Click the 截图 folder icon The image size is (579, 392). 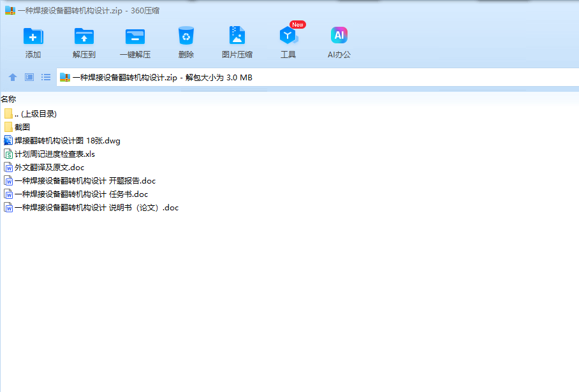point(8,127)
